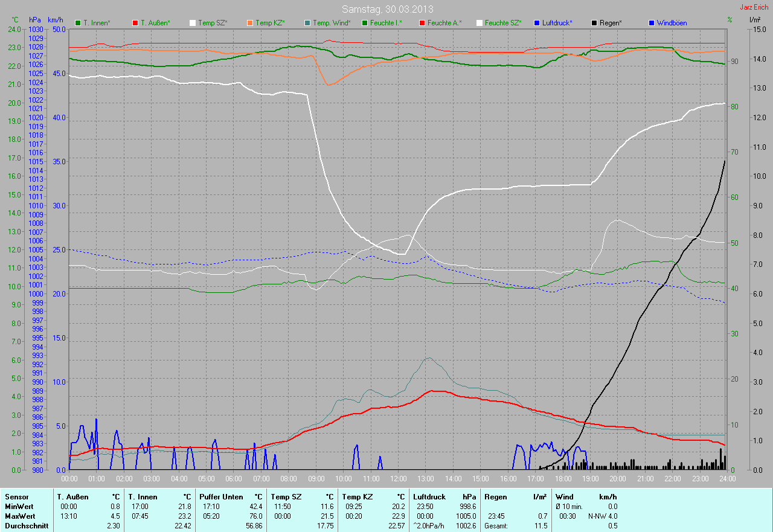
Task: Click the date title Samstag, 30.03.2013
Action: [387, 9]
